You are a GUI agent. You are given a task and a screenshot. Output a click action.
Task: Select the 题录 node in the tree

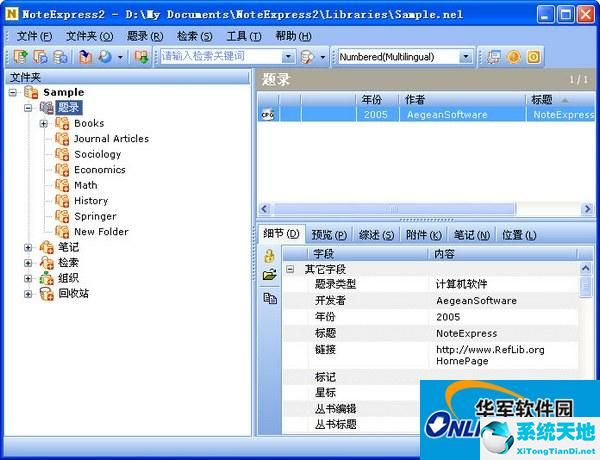(68, 108)
